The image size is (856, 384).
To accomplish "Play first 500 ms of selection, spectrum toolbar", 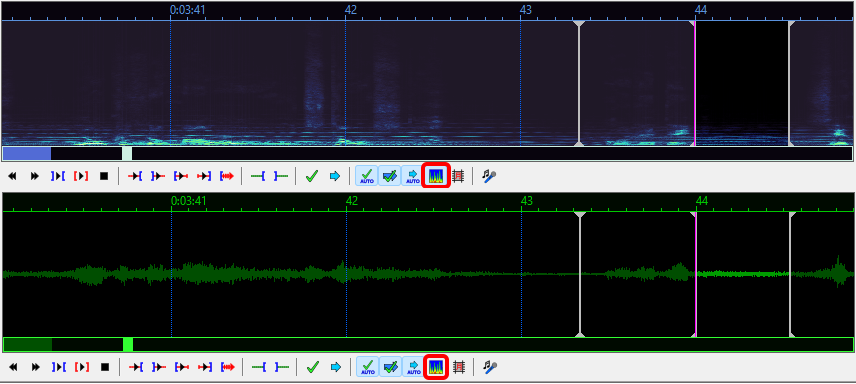I will coord(181,176).
